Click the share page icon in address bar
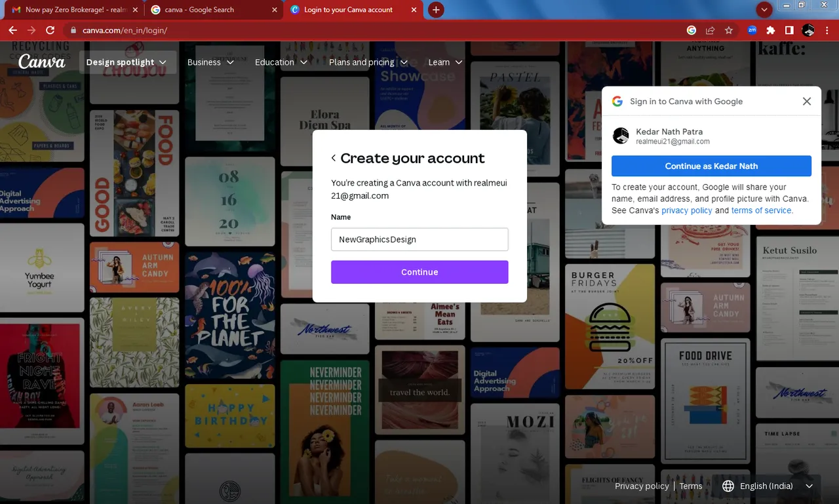Viewport: 839px width, 504px height. (x=710, y=30)
